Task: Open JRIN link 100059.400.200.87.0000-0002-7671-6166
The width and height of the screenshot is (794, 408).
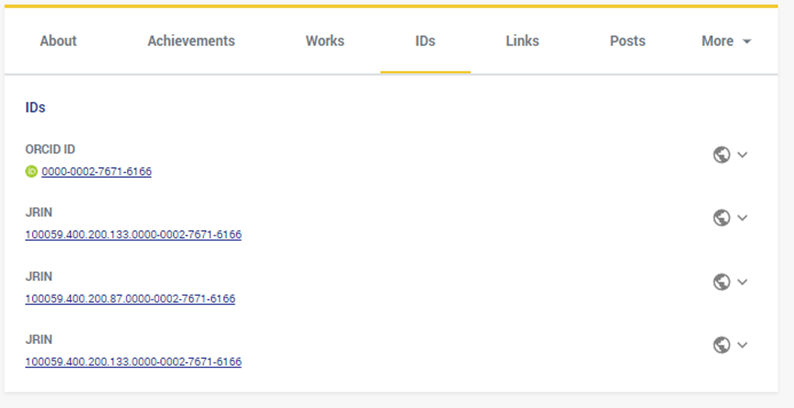Action: point(130,298)
